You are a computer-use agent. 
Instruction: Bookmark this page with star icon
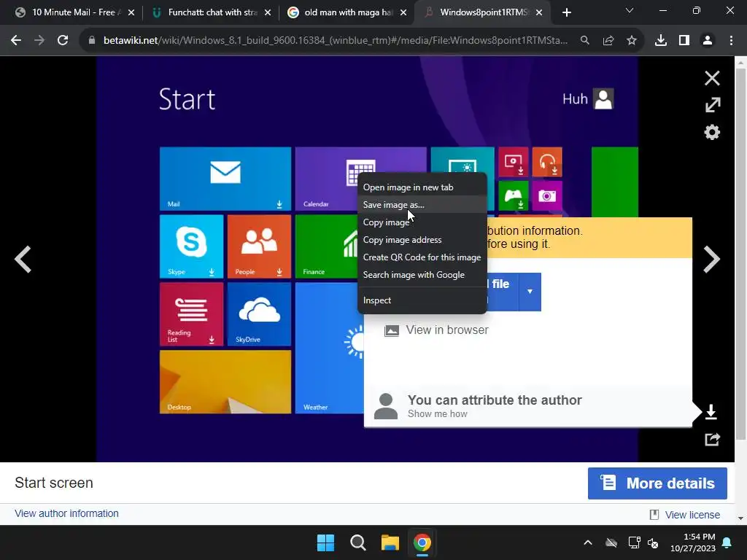631,41
